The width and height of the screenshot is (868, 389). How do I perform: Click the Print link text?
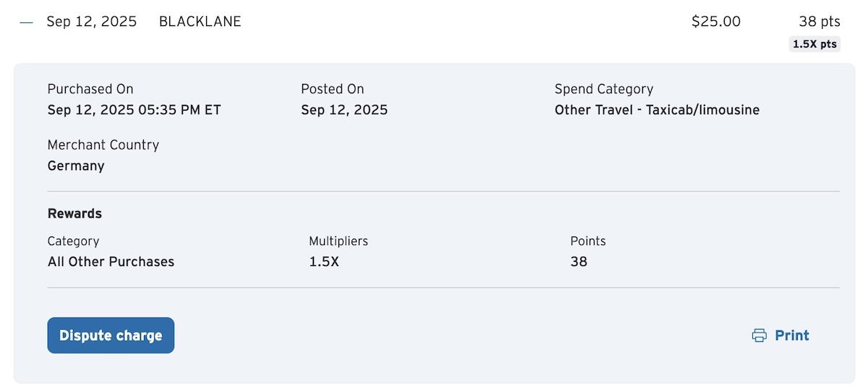pyautogui.click(x=791, y=335)
